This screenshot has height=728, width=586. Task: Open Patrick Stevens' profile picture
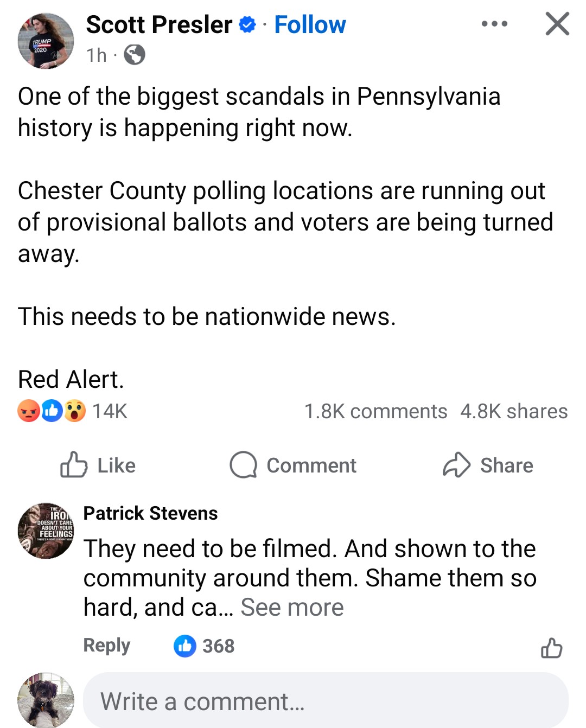pos(46,531)
